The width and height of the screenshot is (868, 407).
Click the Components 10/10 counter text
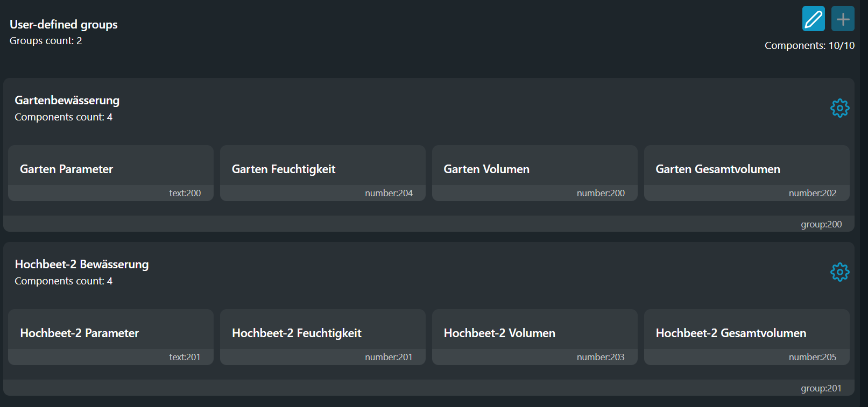click(x=810, y=46)
